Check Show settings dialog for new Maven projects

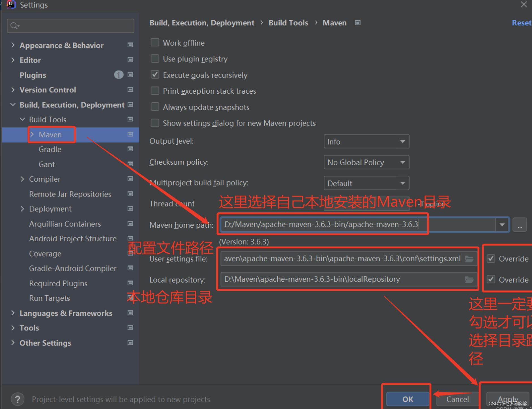tap(155, 123)
